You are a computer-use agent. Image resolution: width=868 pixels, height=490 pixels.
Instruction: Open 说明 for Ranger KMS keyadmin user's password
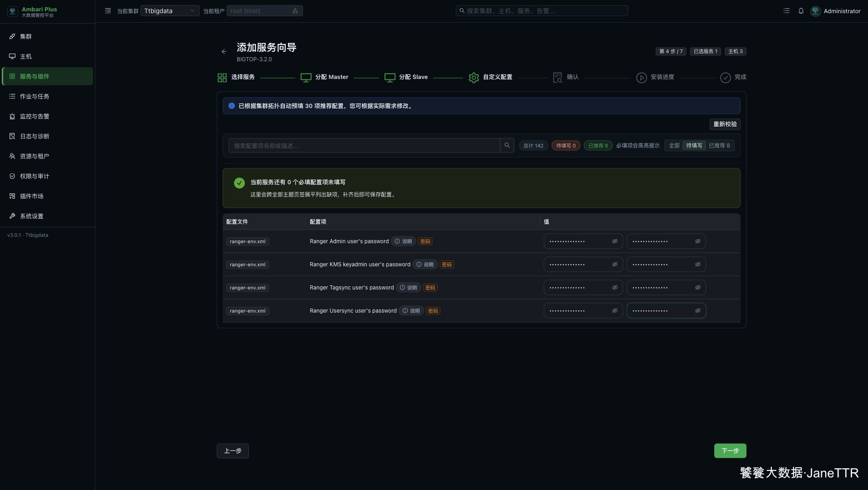425,265
